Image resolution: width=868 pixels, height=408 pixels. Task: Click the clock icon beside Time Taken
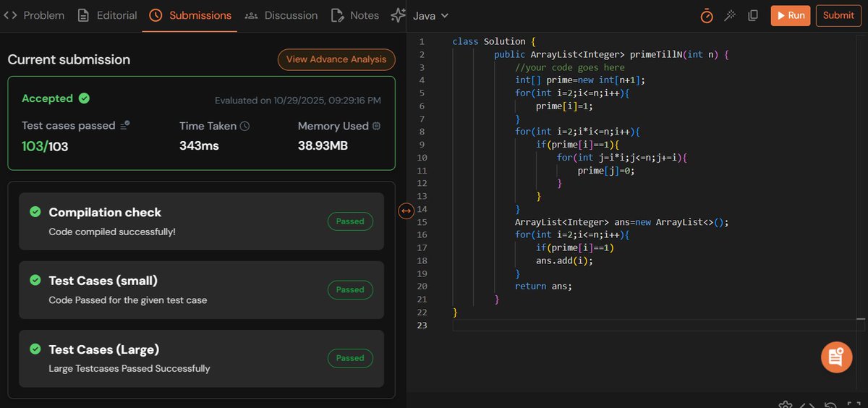click(x=244, y=126)
